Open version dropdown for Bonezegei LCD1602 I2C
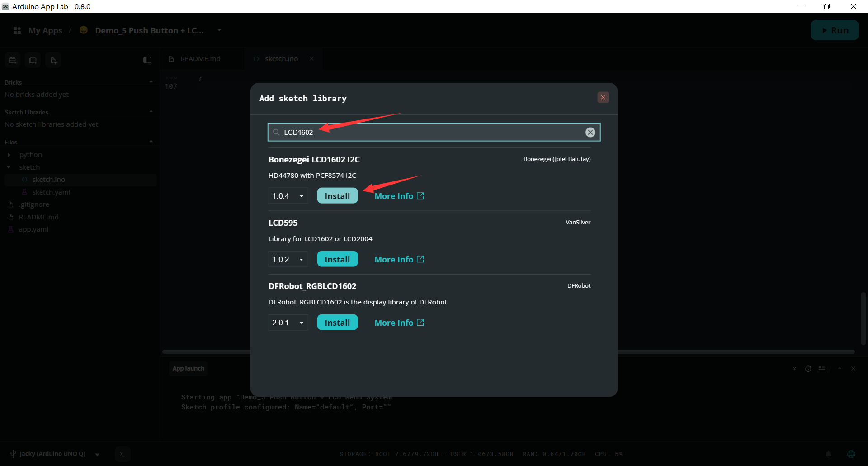868x466 pixels. coord(288,196)
